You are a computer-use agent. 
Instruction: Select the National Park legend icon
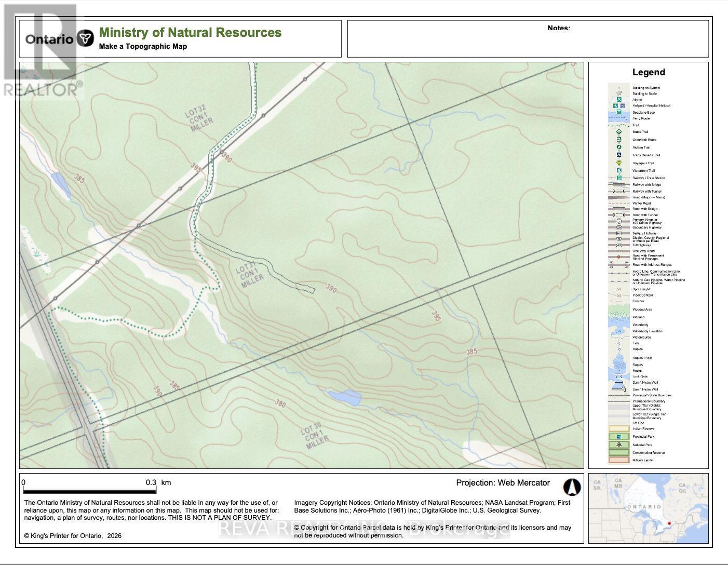coord(618,445)
